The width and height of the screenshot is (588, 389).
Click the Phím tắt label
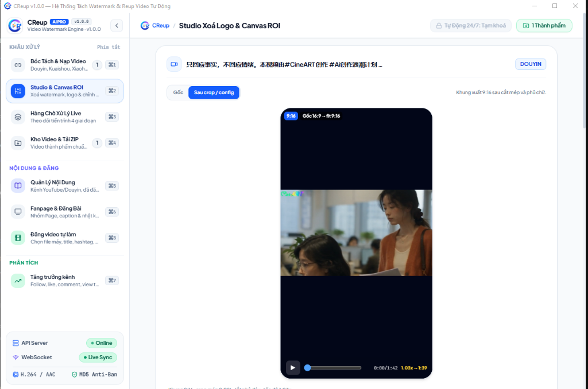coord(109,47)
